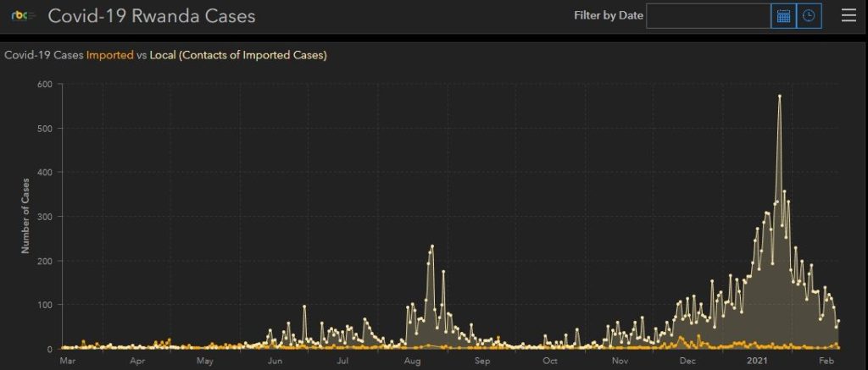Click the Dec label on the time axis
The image size is (868, 370).
687,362
